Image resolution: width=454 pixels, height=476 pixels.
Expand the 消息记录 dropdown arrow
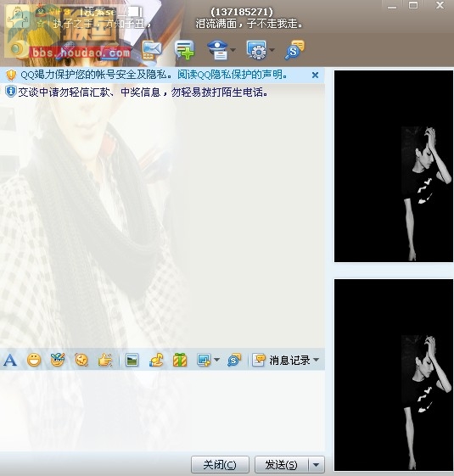[317, 360]
